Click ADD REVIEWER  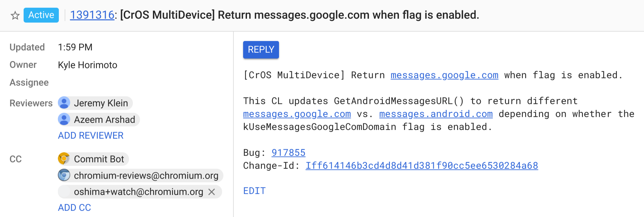(91, 136)
